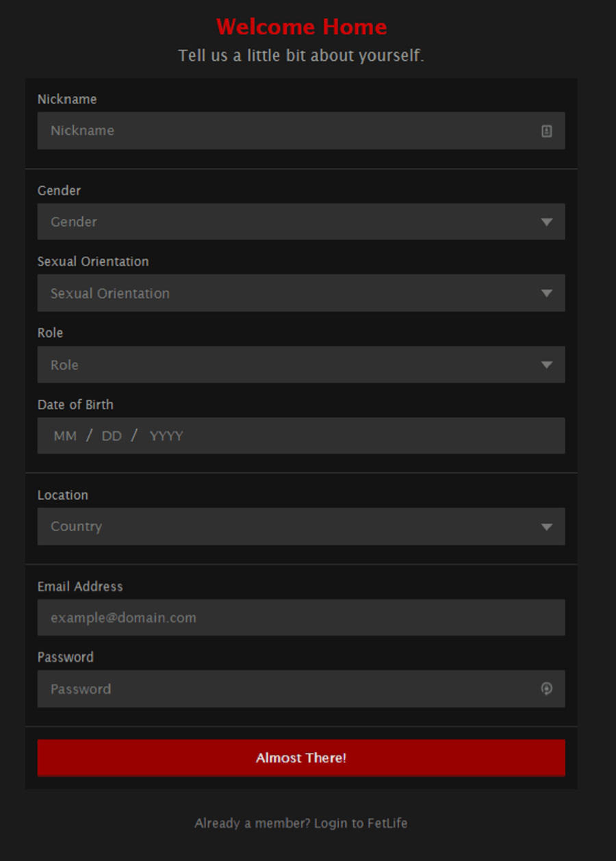Click the chevron arrow on the Country selector
616x861 pixels.
[x=547, y=526]
